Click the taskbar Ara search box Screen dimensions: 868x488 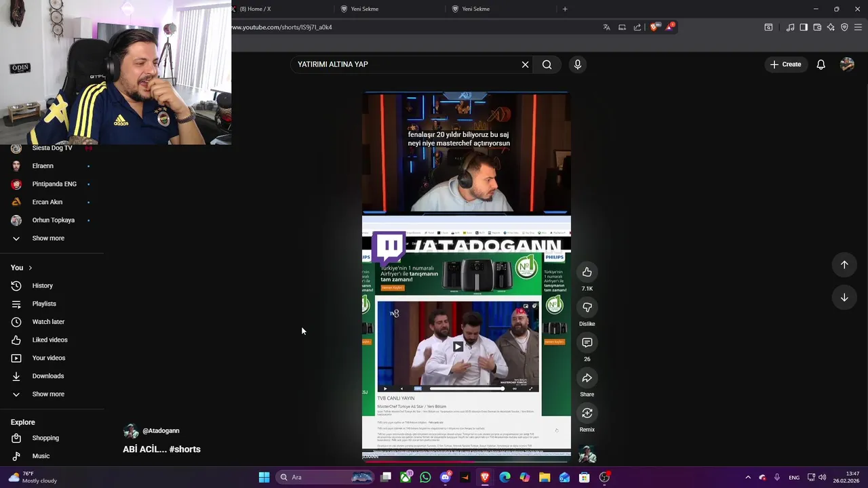click(x=326, y=477)
